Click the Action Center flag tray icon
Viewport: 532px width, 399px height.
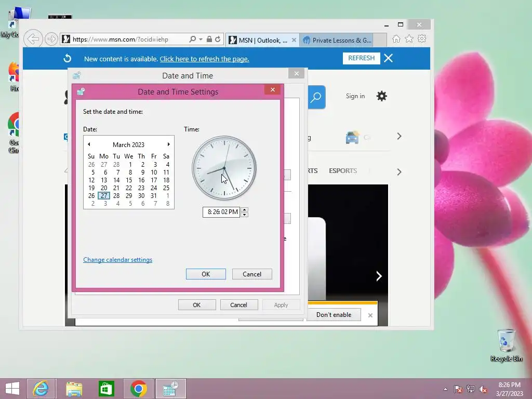(x=458, y=389)
